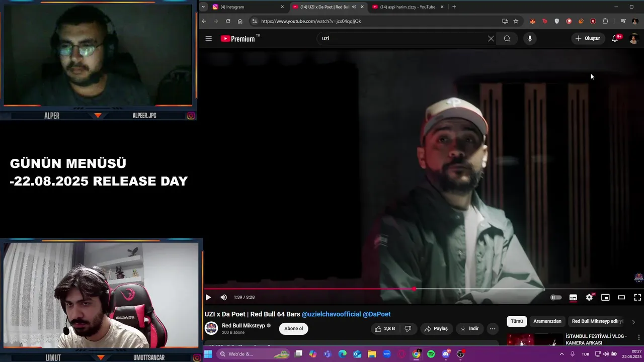Image resolution: width=644 pixels, height=362 pixels.
Task: Open media controls icon in toolbar
Action: (623, 21)
